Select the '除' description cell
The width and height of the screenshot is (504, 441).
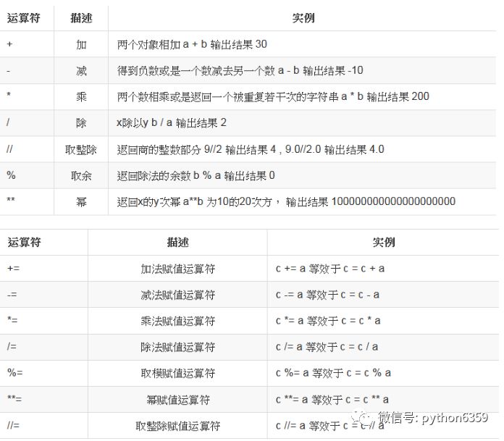click(x=81, y=123)
